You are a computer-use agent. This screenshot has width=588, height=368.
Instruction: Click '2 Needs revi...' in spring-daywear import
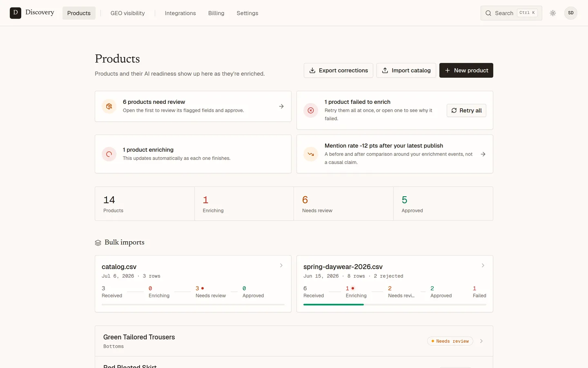tap(401, 292)
